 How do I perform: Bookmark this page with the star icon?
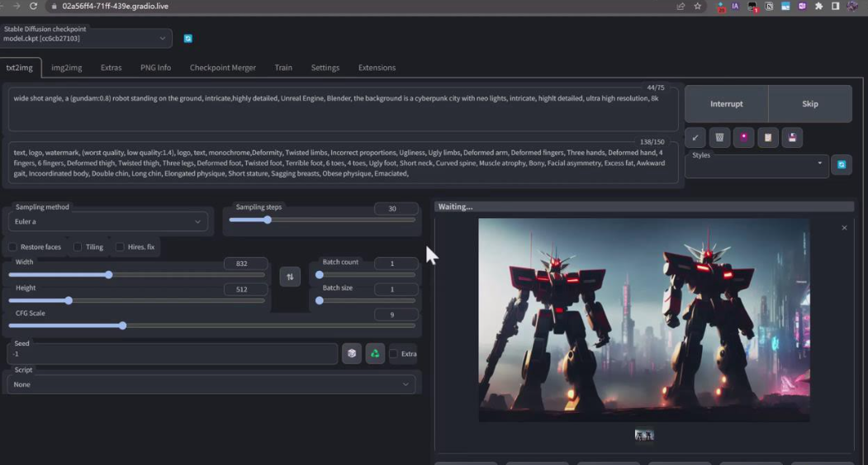point(698,6)
